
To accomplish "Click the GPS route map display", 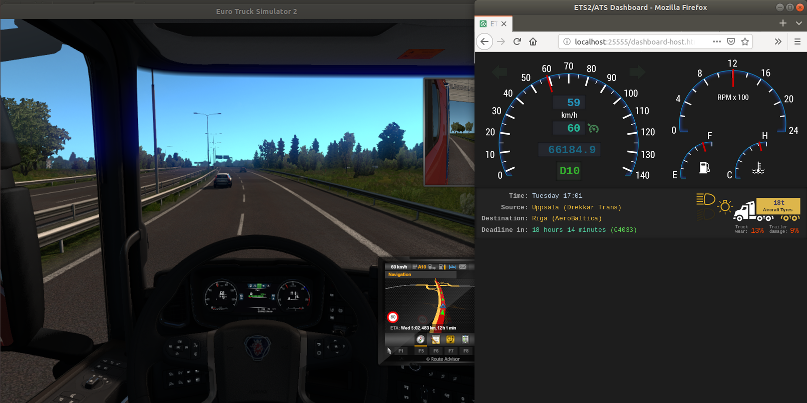I will point(430,306).
